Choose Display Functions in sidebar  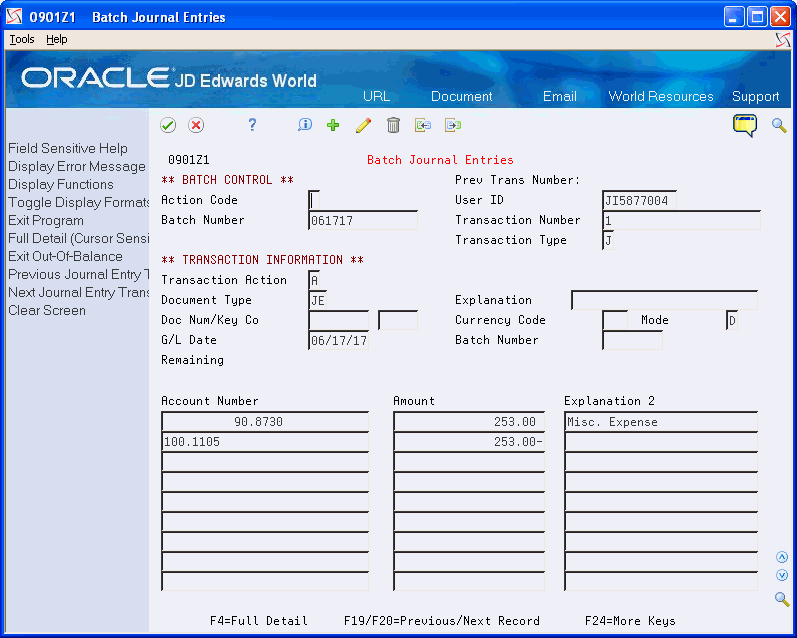point(61,185)
